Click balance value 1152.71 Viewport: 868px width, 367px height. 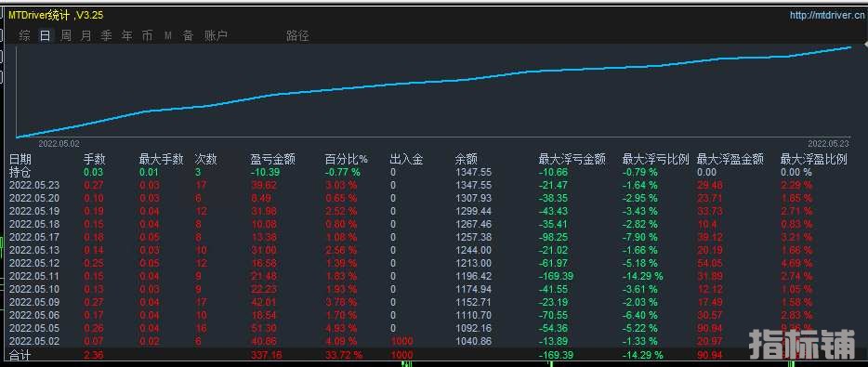pyautogui.click(x=473, y=302)
